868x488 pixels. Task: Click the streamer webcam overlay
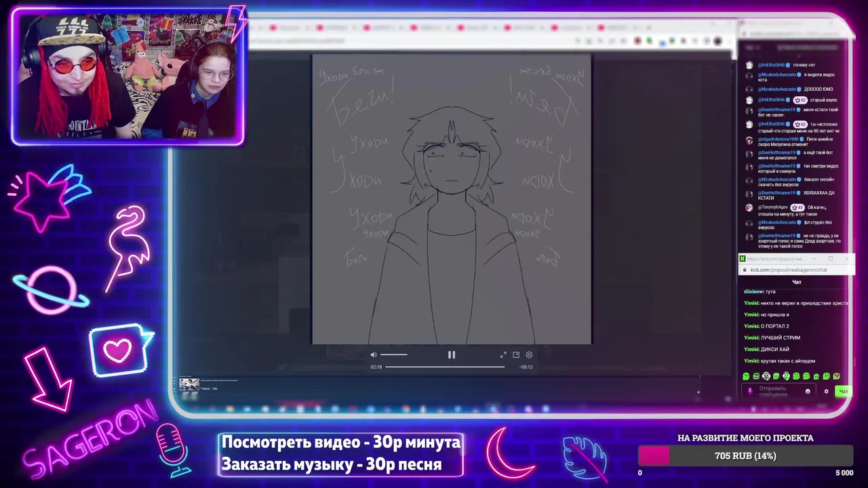[x=128, y=77]
